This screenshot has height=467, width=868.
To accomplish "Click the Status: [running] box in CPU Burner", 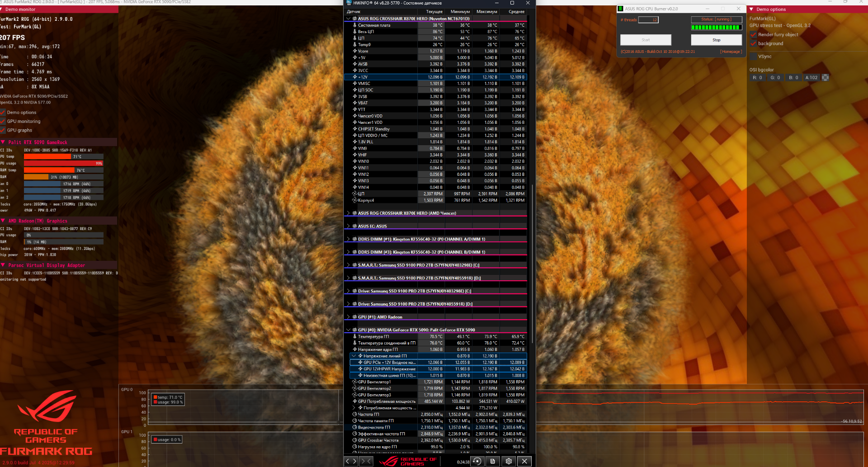I will click(x=717, y=19).
